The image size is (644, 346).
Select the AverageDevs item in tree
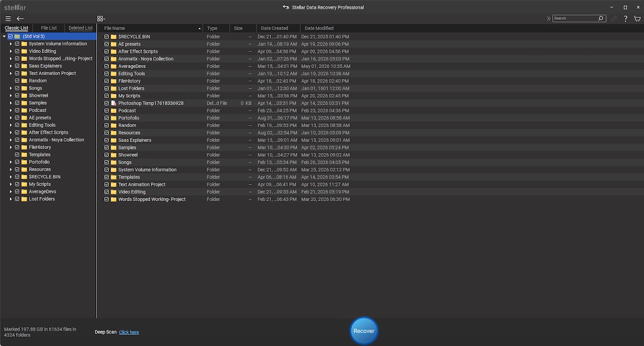pos(42,192)
